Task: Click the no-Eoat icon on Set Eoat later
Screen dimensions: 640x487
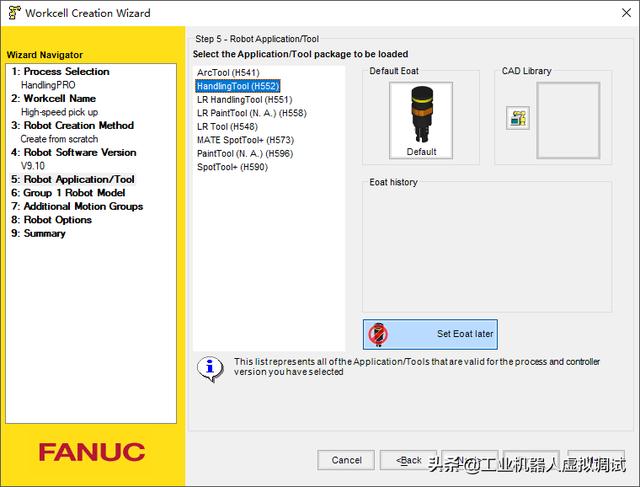Action: (x=378, y=334)
